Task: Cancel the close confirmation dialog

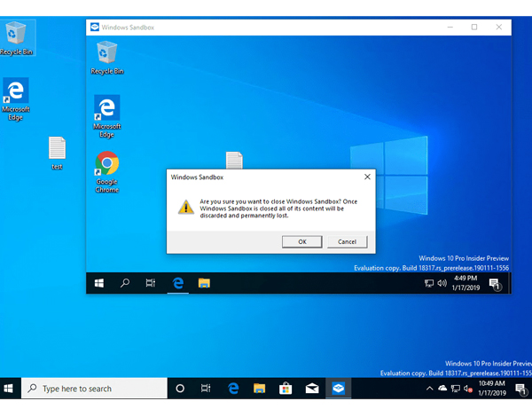Action: (347, 241)
